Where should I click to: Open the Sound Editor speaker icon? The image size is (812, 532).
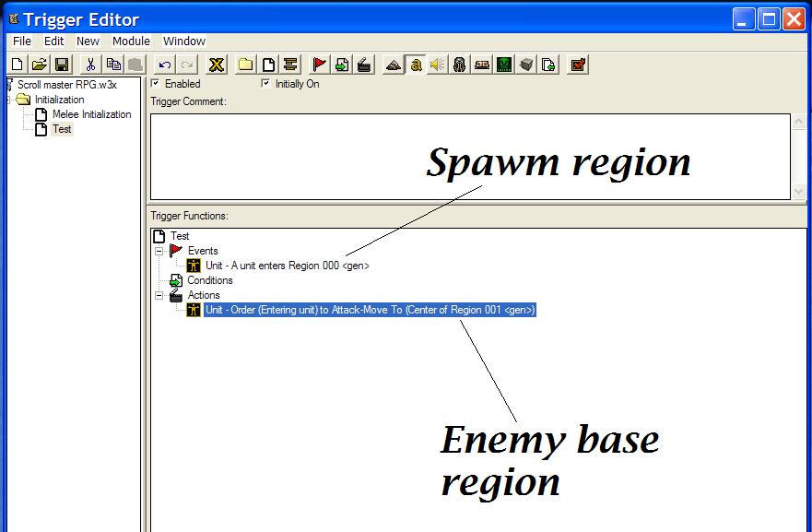pos(438,65)
